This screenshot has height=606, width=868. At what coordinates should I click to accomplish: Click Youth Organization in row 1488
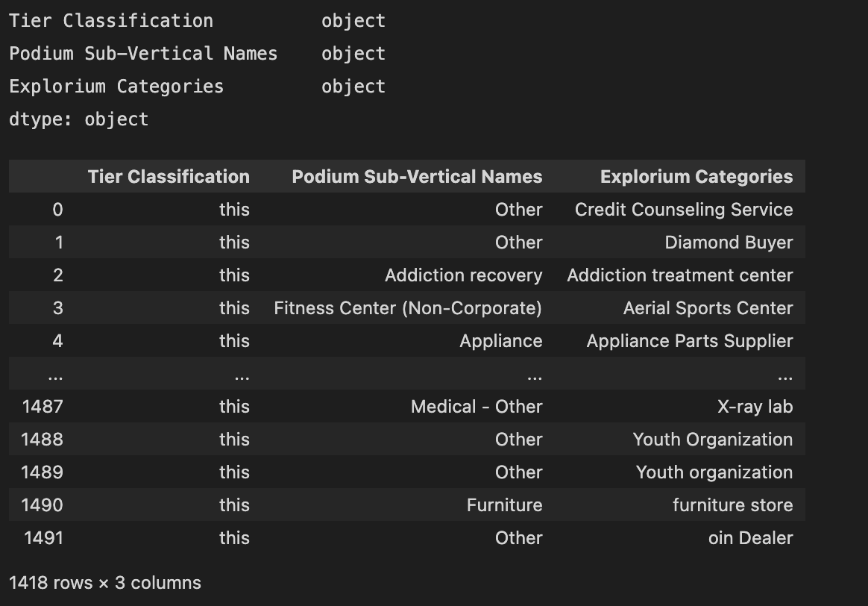tap(712, 440)
